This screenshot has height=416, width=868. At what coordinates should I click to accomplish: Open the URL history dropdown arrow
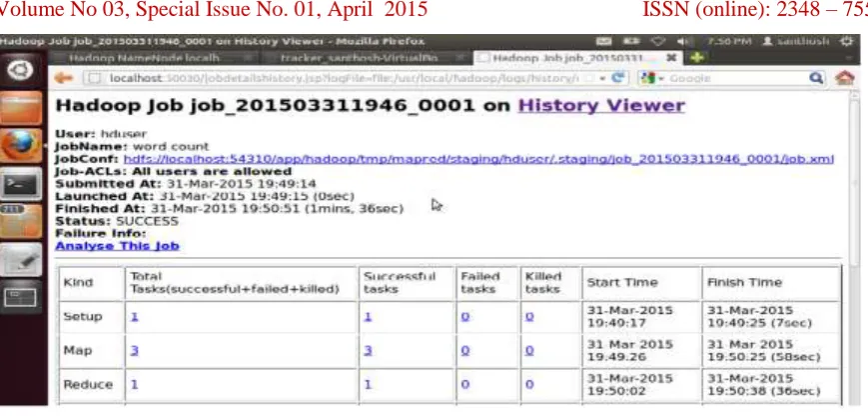[603, 79]
